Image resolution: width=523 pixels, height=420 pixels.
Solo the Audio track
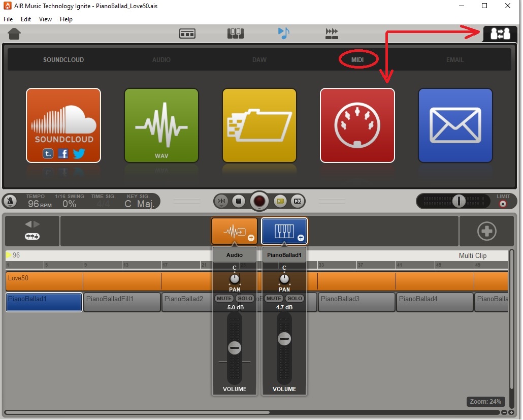[x=245, y=299]
